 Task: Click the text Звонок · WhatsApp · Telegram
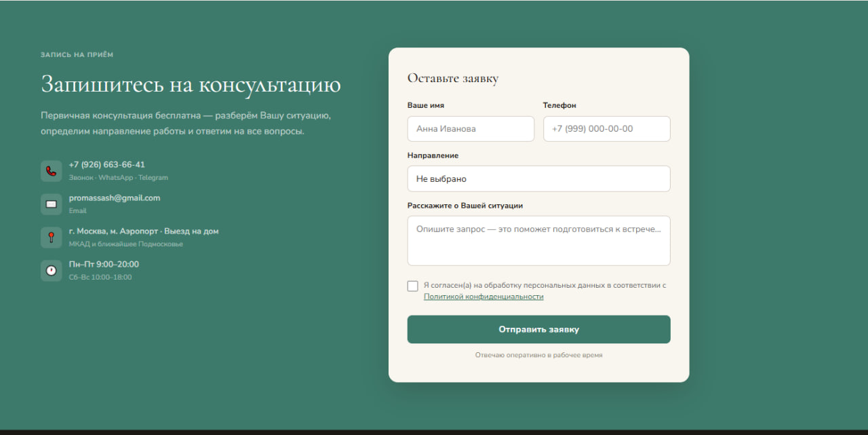[119, 178]
